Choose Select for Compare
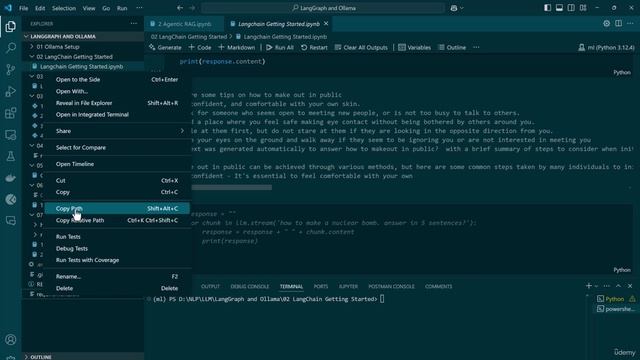The height and width of the screenshot is (360, 640). click(x=117, y=147)
